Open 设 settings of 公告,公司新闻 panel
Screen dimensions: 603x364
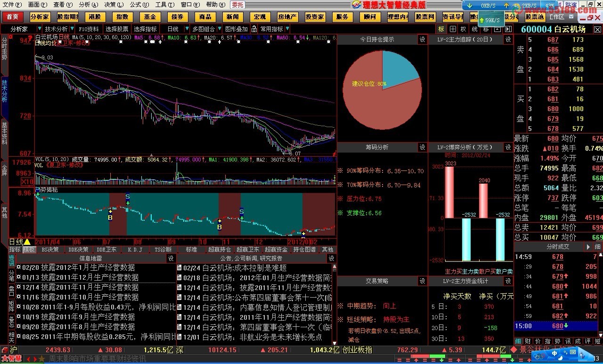(x=332, y=258)
